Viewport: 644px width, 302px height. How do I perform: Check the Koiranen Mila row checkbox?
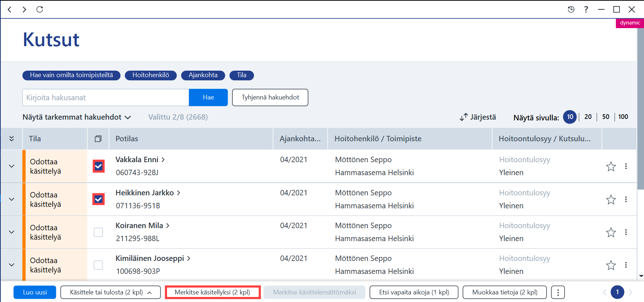[x=98, y=232]
